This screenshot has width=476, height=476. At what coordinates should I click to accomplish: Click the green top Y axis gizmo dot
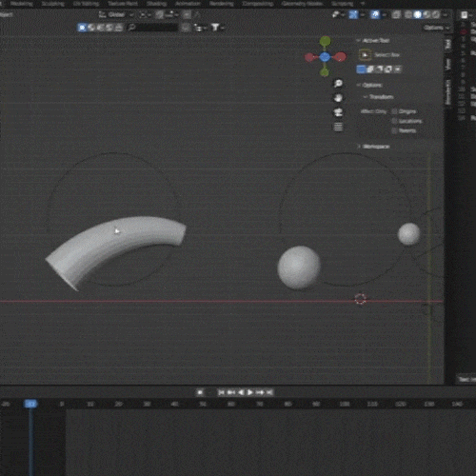click(x=325, y=41)
